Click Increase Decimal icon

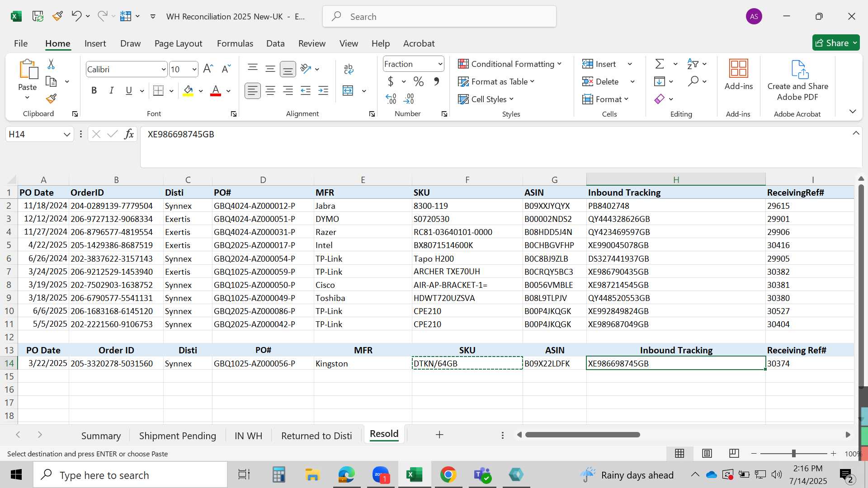(391, 99)
